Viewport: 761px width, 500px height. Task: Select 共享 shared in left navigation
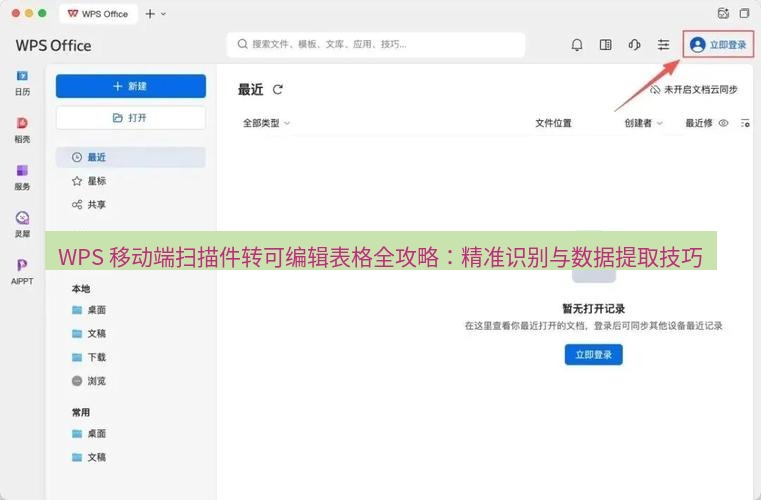131,205
